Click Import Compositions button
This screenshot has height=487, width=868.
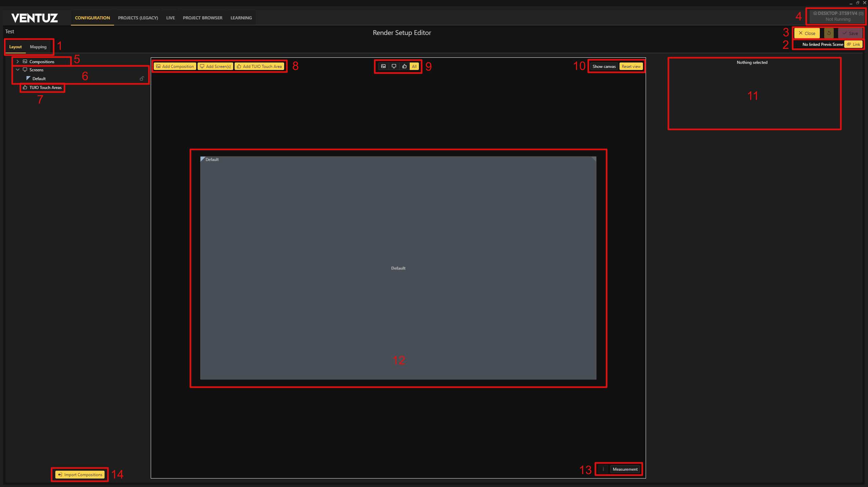point(80,474)
